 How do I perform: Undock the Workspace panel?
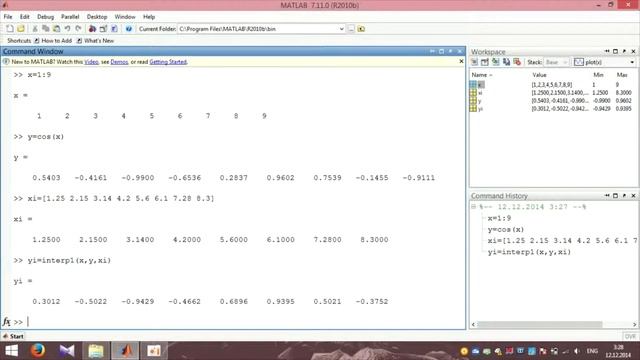(624, 51)
